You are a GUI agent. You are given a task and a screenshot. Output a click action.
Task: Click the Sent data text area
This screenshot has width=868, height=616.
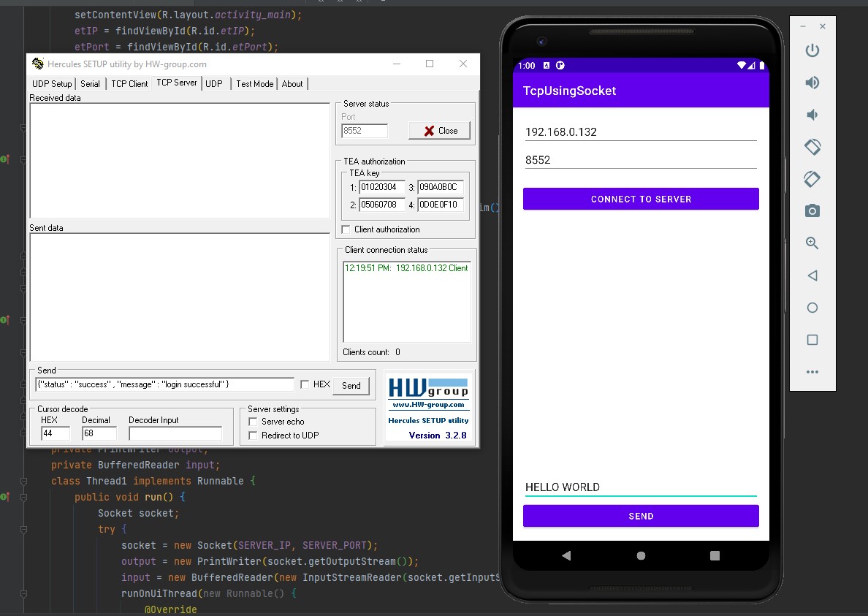179,297
